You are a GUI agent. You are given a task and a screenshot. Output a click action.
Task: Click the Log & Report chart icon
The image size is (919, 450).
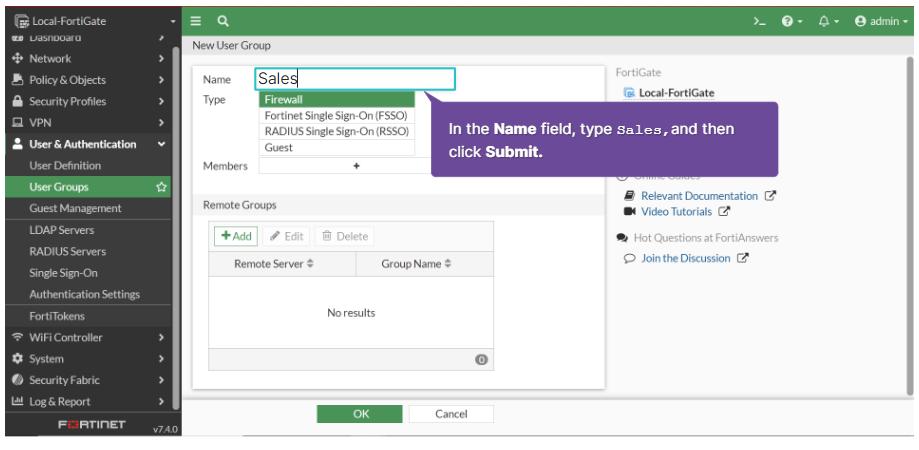click(17, 401)
